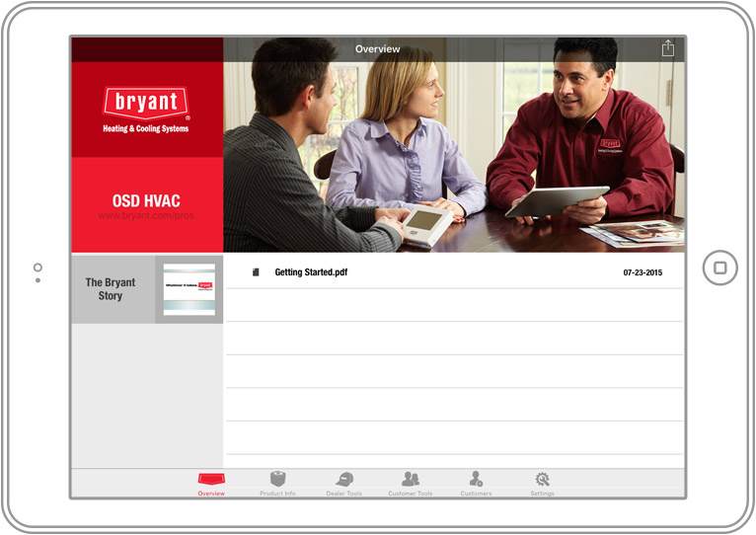Click the Bryant Heating & Cooling logo
This screenshot has height=535, width=756.
tap(146, 110)
